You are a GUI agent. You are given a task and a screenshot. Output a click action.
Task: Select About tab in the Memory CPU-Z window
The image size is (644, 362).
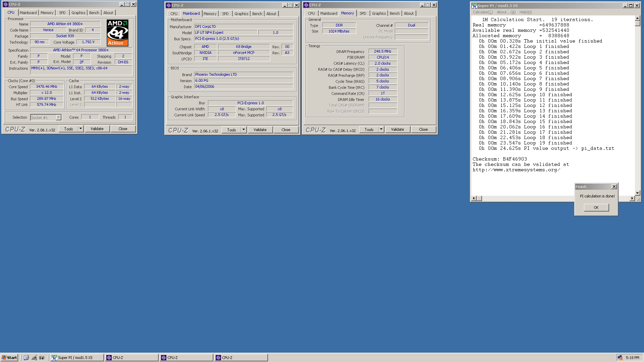point(409,13)
